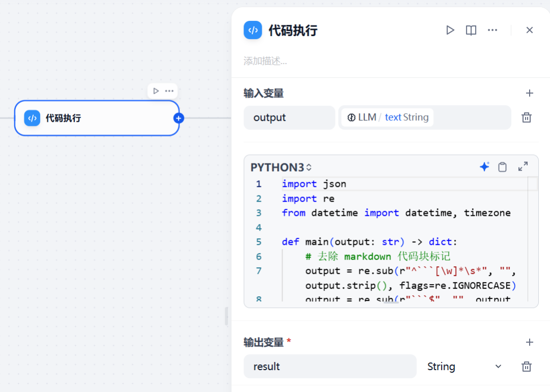This screenshot has width=550, height=392.
Task: Run the canvas node with small play icon
Action: pyautogui.click(x=156, y=91)
